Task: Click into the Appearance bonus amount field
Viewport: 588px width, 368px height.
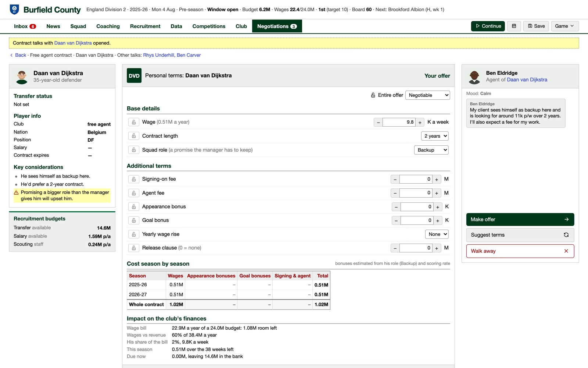Action: tap(417, 207)
